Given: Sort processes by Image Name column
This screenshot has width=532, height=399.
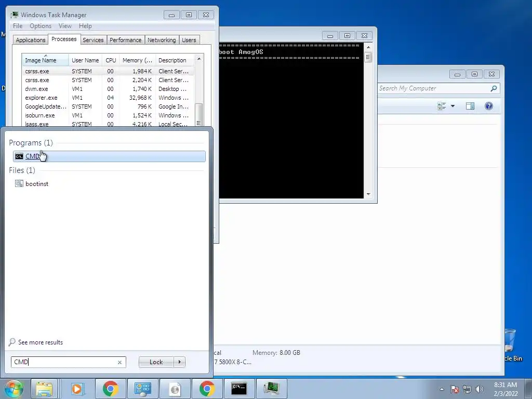Looking at the screenshot, I should point(45,60).
